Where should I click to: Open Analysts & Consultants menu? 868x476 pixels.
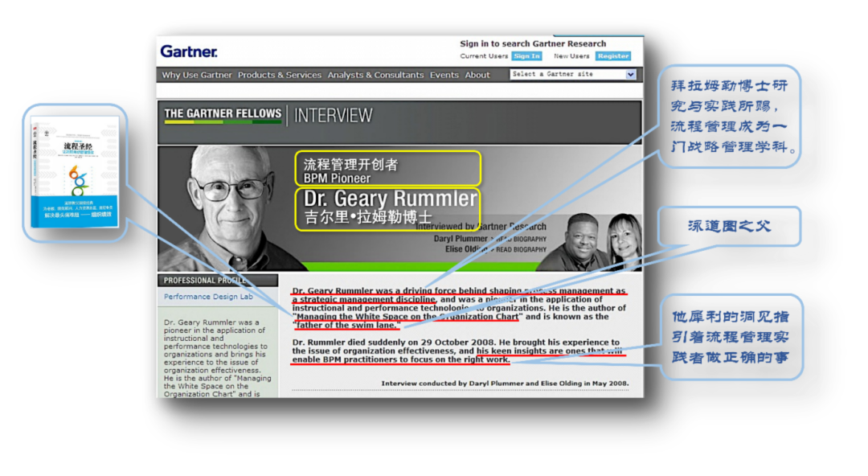(x=375, y=75)
